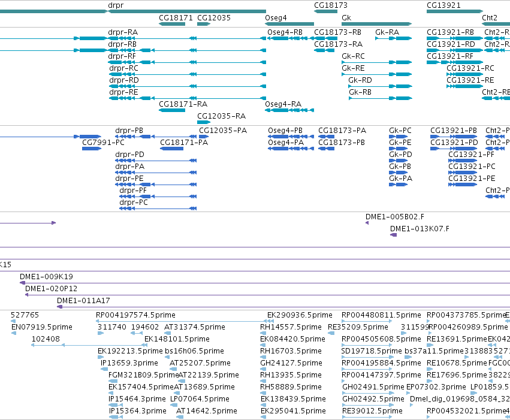
Task: Click the Cht2 gene label
Action: pyautogui.click(x=490, y=17)
